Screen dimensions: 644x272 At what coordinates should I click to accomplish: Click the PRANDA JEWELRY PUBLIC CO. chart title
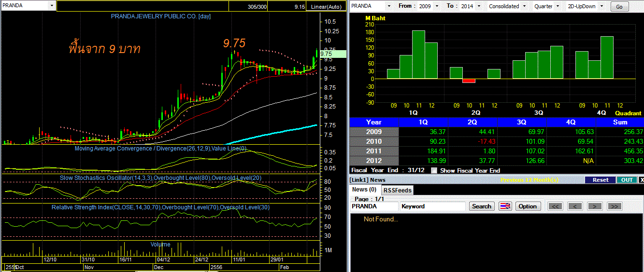pyautogui.click(x=161, y=16)
